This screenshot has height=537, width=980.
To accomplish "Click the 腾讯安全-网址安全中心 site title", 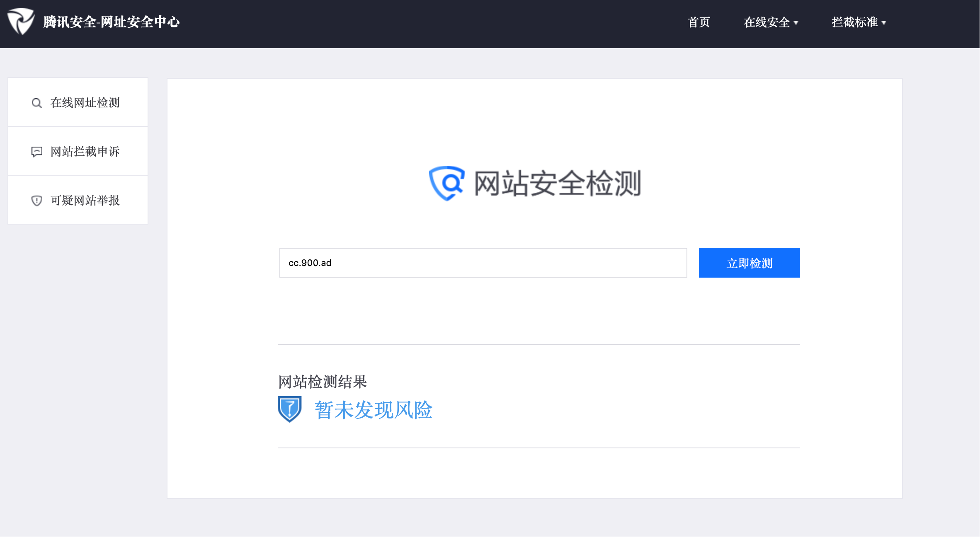I will point(111,22).
